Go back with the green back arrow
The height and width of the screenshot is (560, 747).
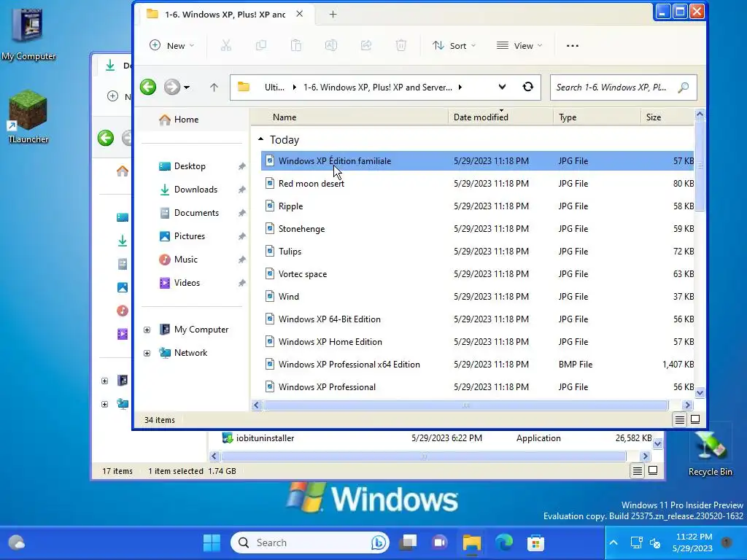pyautogui.click(x=148, y=87)
